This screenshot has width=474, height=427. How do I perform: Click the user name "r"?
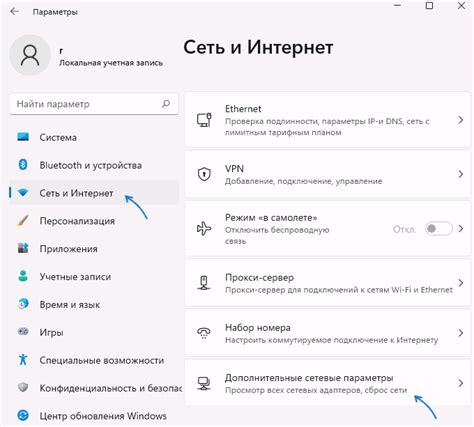pos(61,51)
